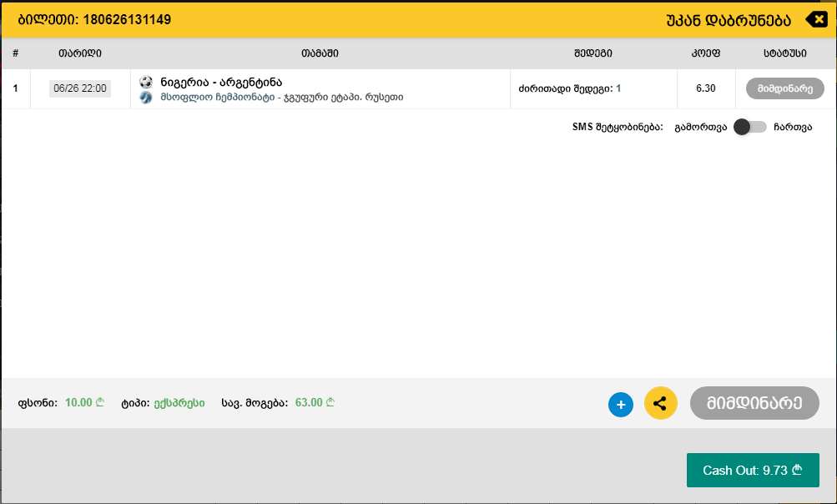Click the yellow share icon button
This screenshot has width=837, height=504.
click(x=661, y=403)
